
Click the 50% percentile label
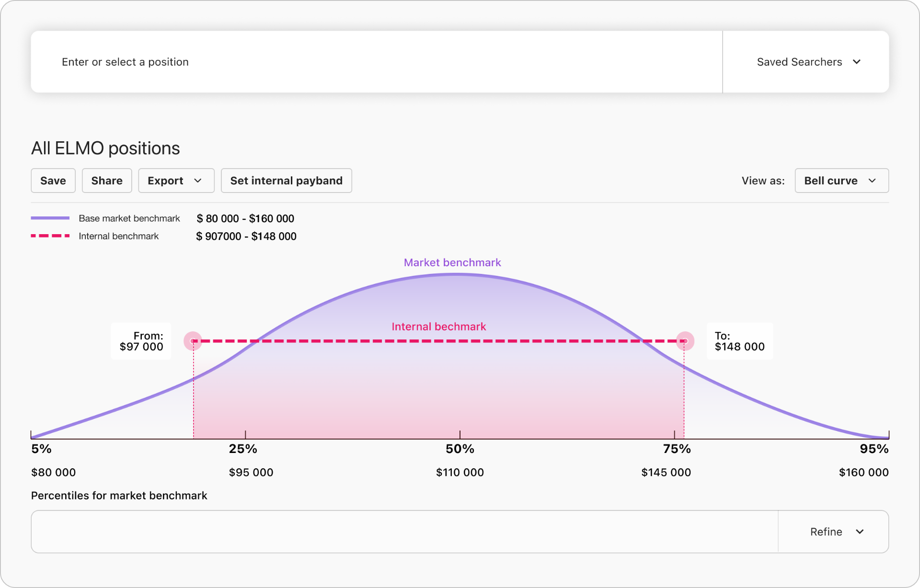(x=460, y=449)
